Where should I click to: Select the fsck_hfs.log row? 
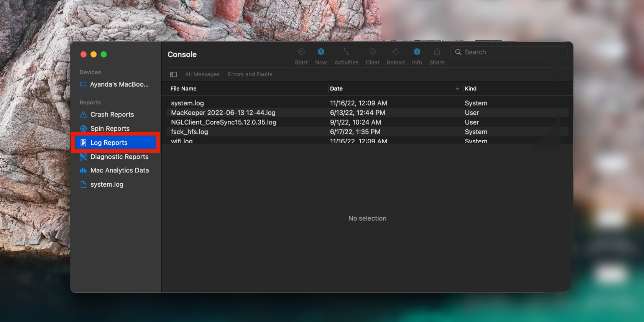pyautogui.click(x=367, y=132)
